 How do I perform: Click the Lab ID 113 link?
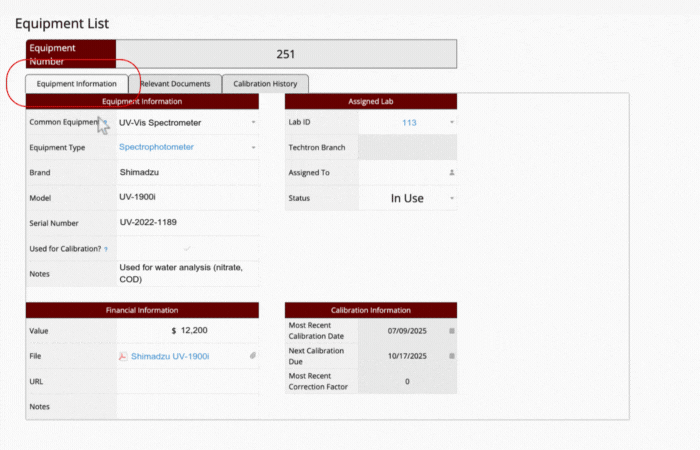tap(409, 122)
